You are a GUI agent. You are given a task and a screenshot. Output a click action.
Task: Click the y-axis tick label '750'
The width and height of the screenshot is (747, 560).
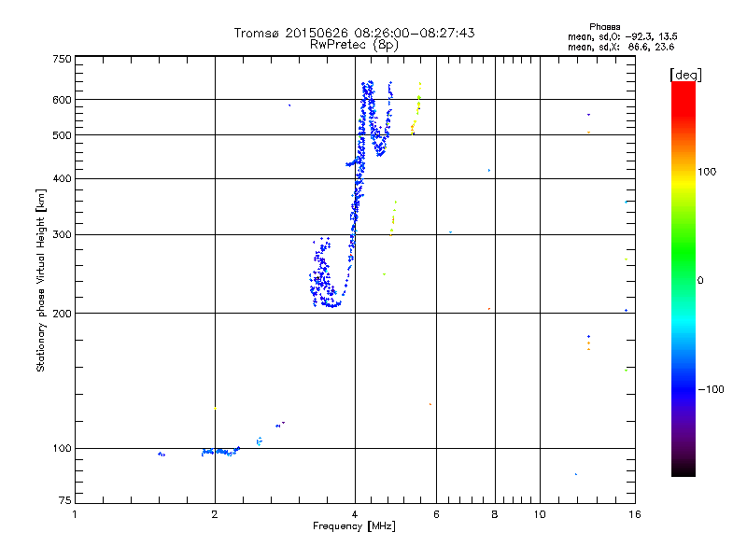62,59
